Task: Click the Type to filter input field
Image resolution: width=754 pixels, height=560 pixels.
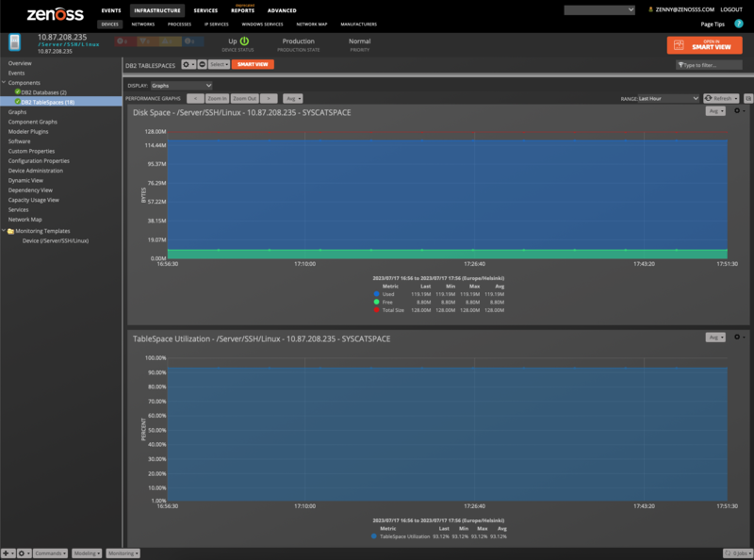Action: (x=709, y=65)
